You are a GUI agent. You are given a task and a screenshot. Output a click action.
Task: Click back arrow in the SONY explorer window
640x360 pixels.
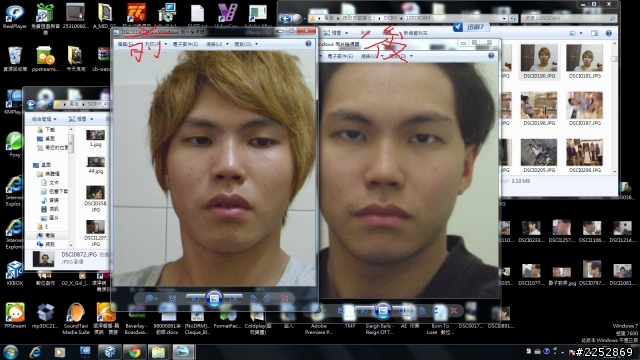coord(31,104)
